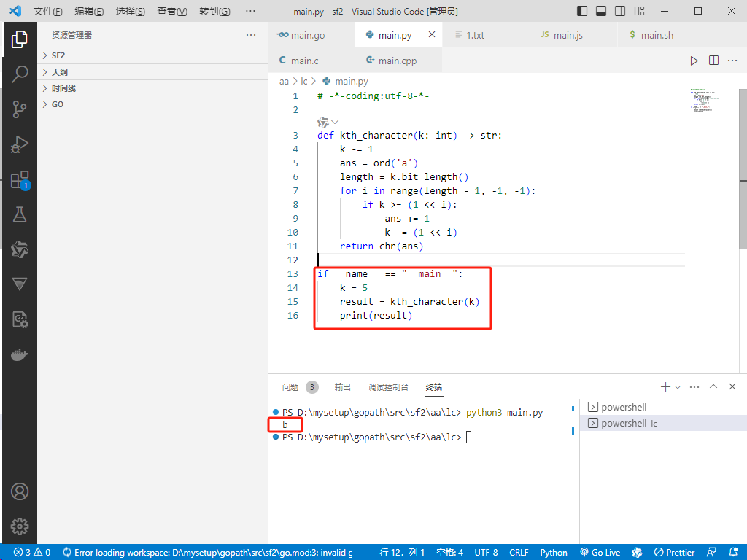Open the Explorer view in activity bar

(x=20, y=39)
